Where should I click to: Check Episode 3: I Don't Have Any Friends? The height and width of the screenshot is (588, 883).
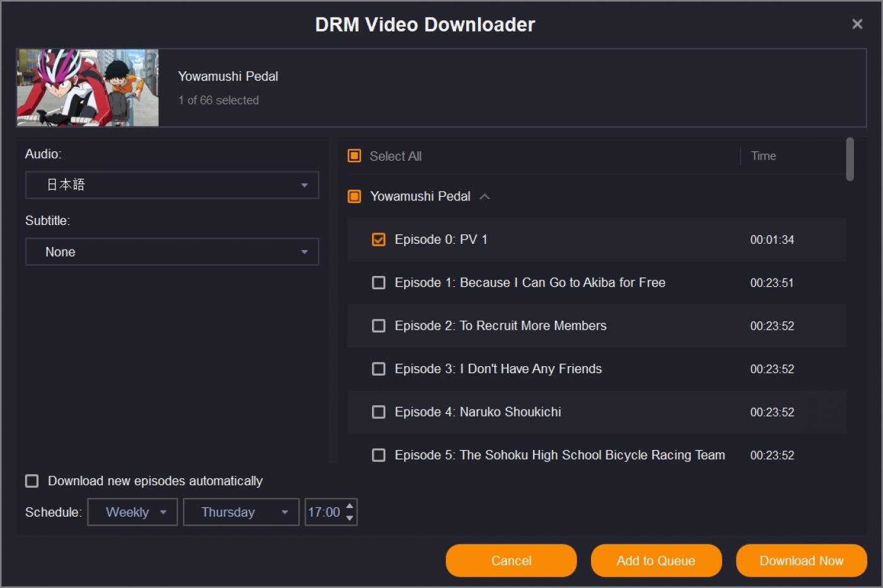(x=378, y=369)
